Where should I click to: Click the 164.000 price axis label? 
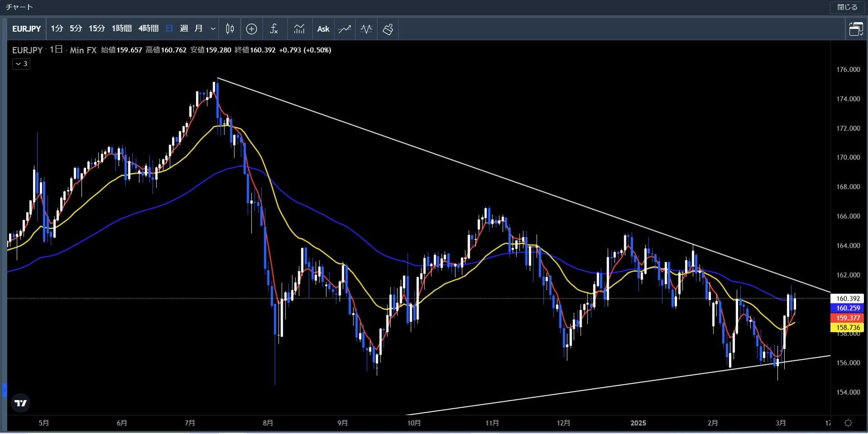[x=848, y=245]
